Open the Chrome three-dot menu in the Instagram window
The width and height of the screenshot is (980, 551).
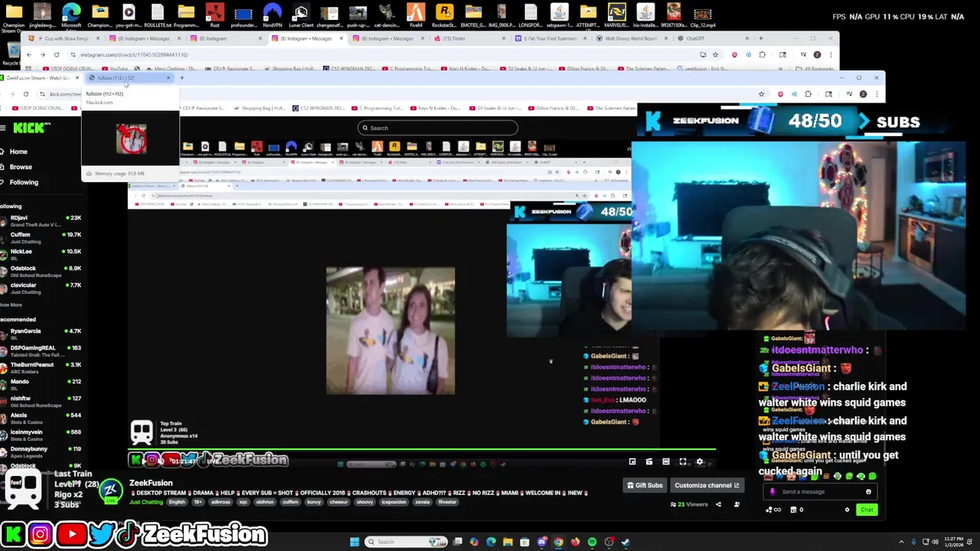(x=831, y=54)
